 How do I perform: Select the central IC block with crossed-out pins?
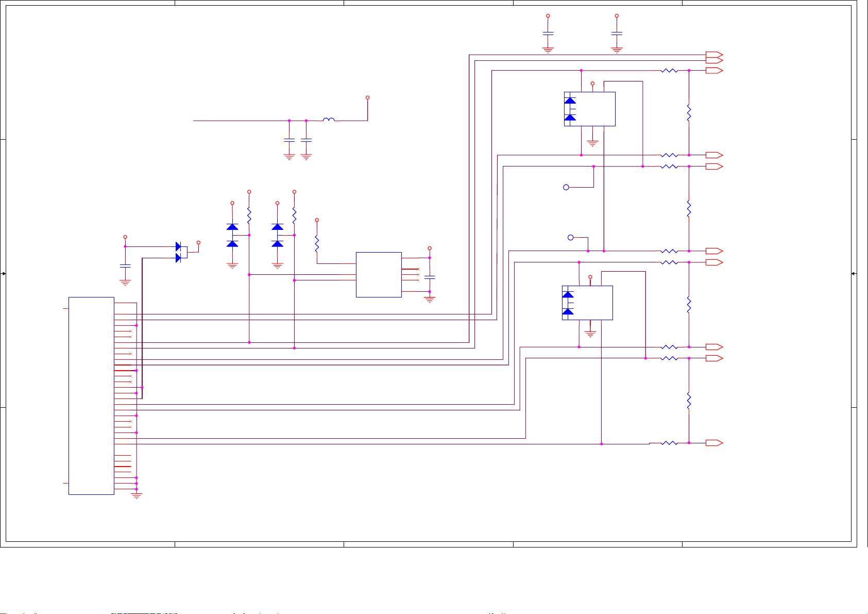(x=379, y=274)
